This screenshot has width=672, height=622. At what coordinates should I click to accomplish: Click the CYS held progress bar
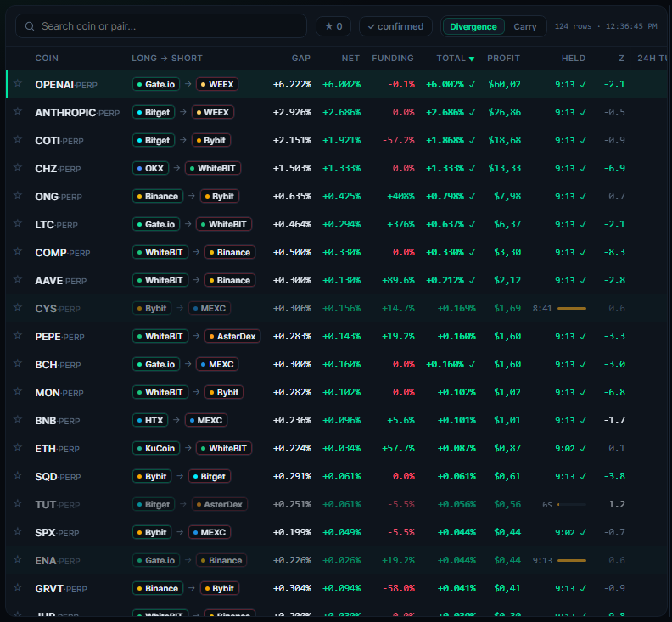point(572,309)
